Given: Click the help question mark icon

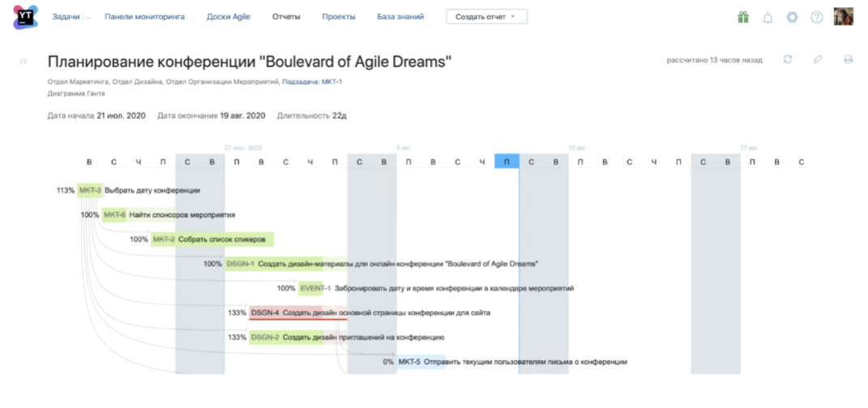Looking at the screenshot, I should click(817, 17).
